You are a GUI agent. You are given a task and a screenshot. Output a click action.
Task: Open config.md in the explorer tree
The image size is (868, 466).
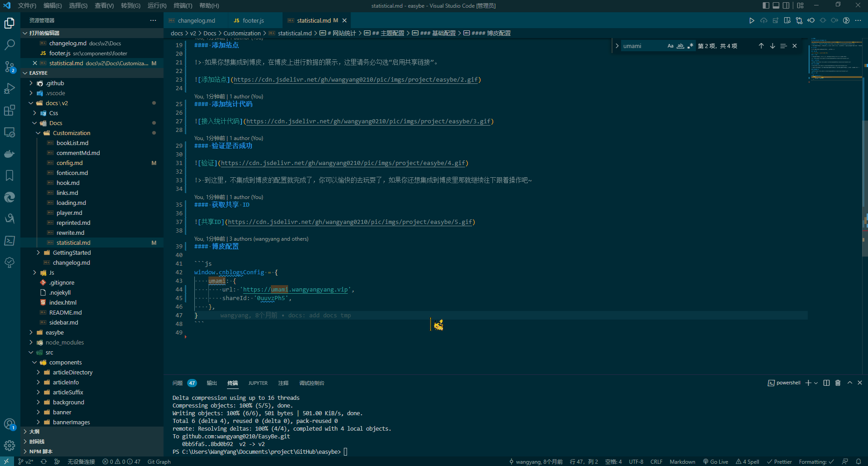(x=69, y=163)
